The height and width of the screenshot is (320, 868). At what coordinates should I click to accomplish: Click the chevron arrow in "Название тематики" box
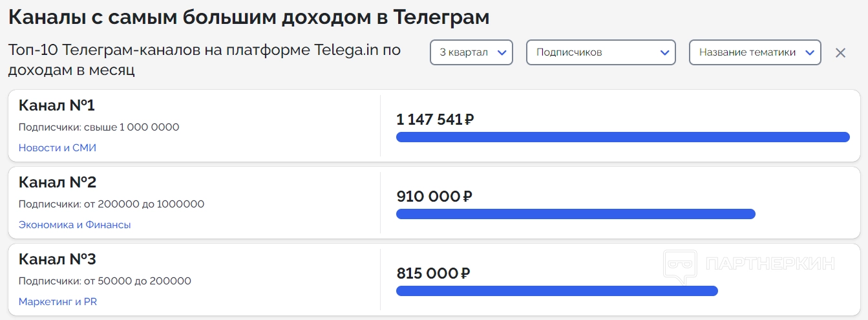tap(810, 53)
